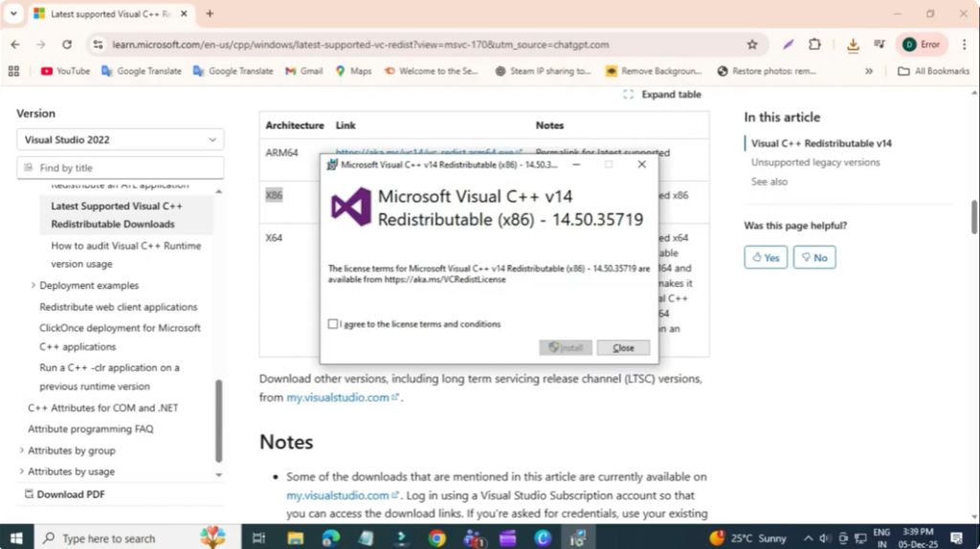Open my.visualstudio.com link after download paragraph
The width and height of the screenshot is (980, 549).
point(342,397)
